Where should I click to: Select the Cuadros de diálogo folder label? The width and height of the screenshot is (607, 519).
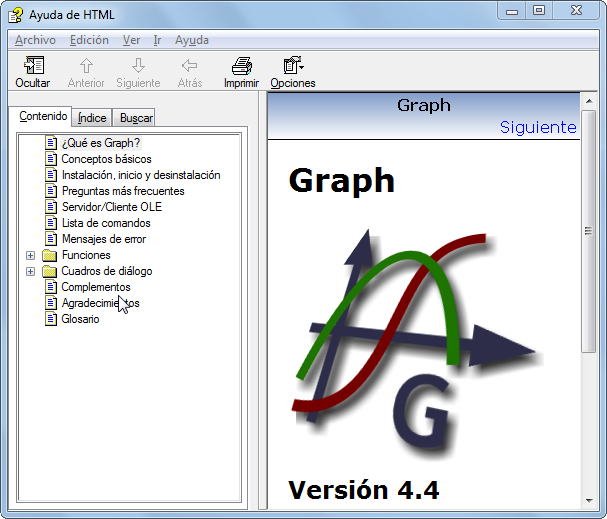click(x=106, y=271)
